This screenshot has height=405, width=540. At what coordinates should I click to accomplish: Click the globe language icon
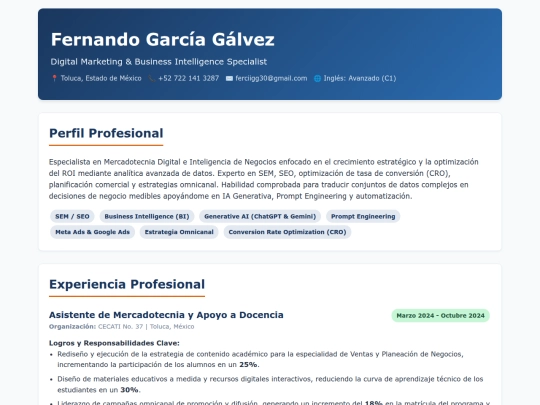[318, 79]
